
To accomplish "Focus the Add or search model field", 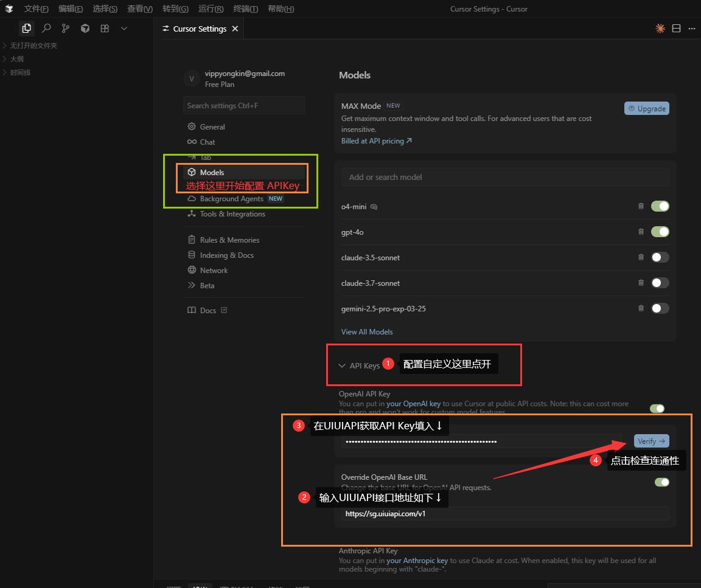I will [x=505, y=178].
